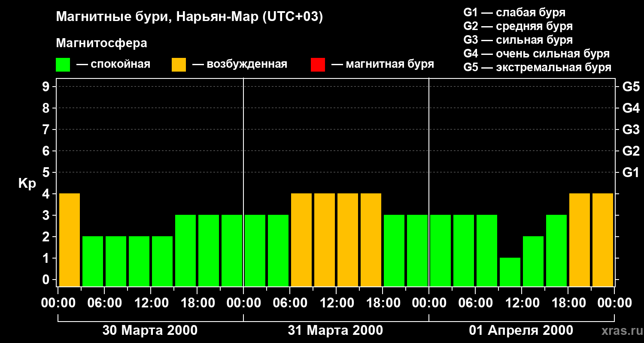Click the 06:00–09:00 orange bar on 31 Марта

tap(301, 240)
